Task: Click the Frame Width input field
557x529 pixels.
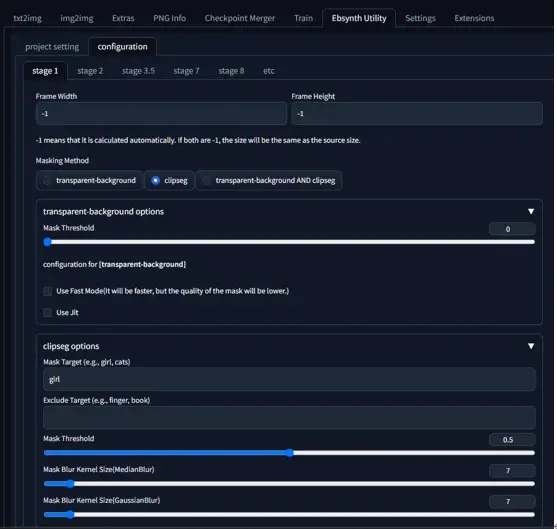Action: tap(161, 114)
